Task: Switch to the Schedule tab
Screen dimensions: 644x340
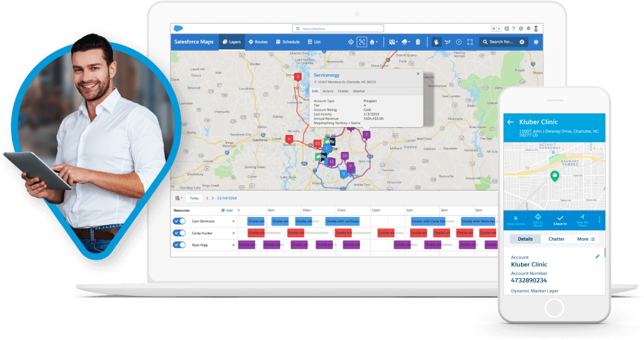Action: click(x=287, y=42)
